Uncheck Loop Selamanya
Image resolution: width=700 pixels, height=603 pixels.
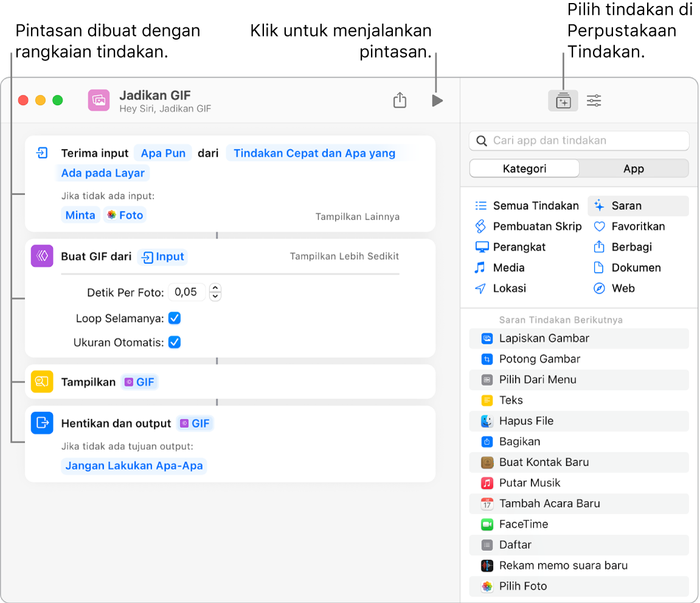click(x=175, y=318)
